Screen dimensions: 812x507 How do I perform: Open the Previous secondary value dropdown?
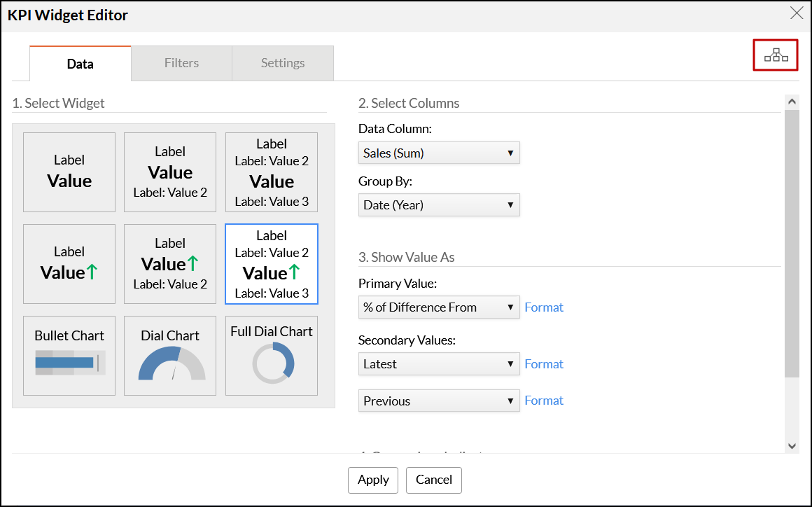tap(439, 401)
